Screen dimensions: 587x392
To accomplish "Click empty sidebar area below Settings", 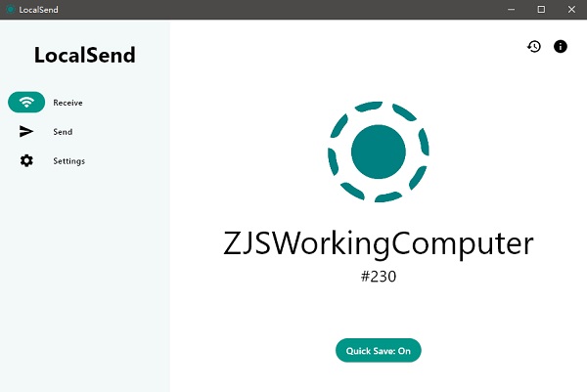I will point(85,283).
